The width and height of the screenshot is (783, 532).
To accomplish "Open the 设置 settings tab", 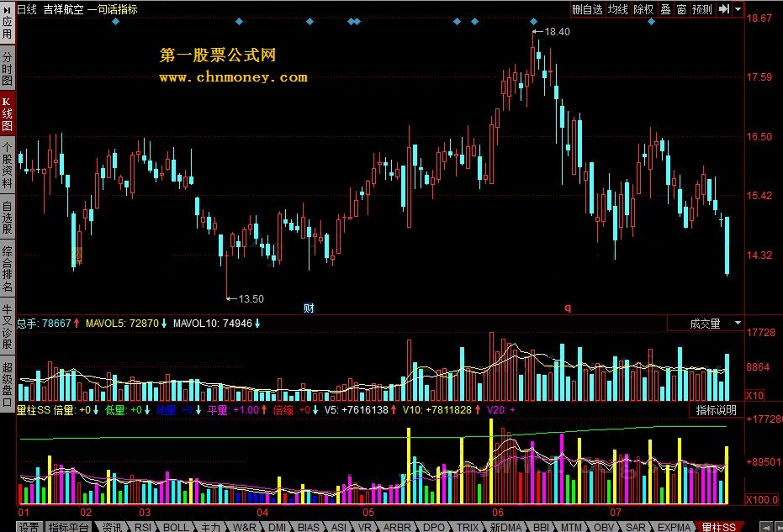I will coord(29,527).
